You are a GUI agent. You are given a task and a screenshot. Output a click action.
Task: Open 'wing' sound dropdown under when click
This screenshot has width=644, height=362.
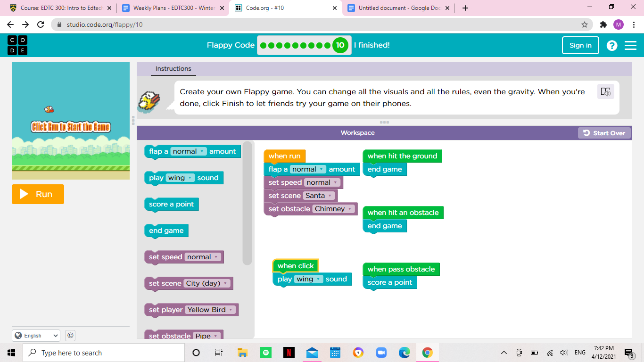[x=309, y=279]
